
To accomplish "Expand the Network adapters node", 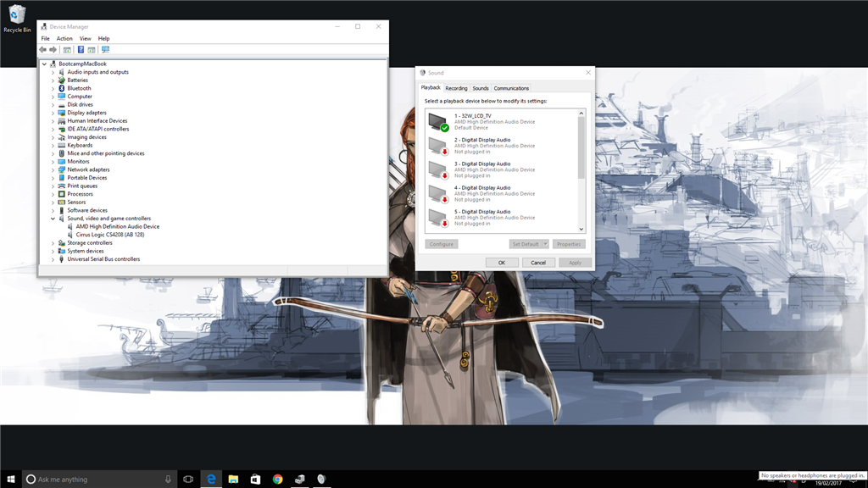I will (53, 169).
